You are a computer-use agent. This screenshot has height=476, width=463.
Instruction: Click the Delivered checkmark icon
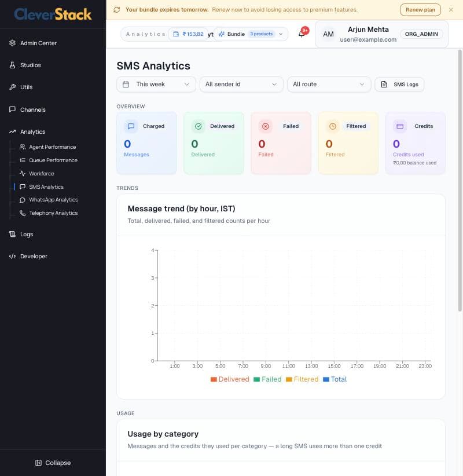198,126
